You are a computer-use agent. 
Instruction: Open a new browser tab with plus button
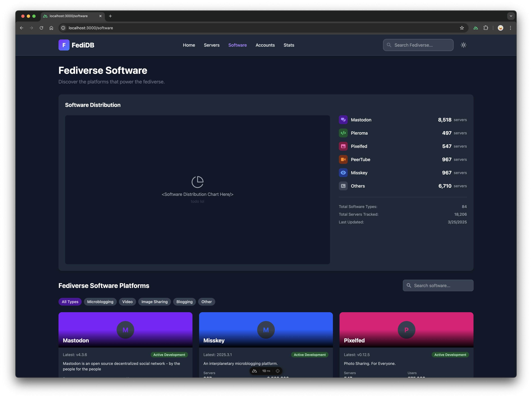[110, 16]
